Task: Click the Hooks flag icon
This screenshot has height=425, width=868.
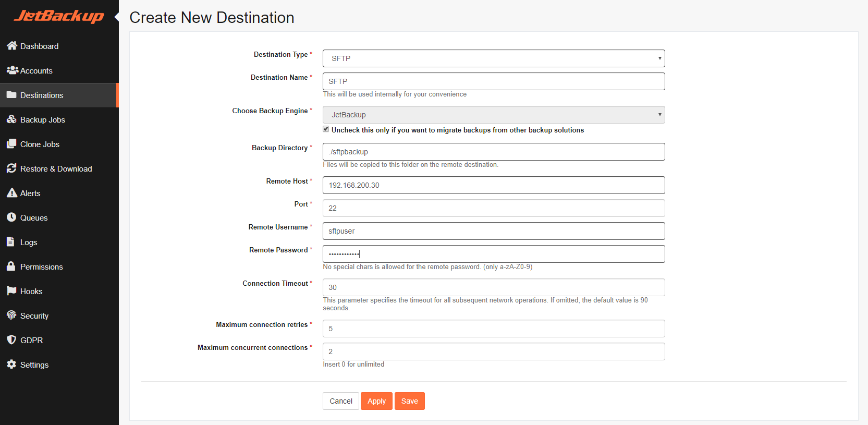Action: [11, 291]
